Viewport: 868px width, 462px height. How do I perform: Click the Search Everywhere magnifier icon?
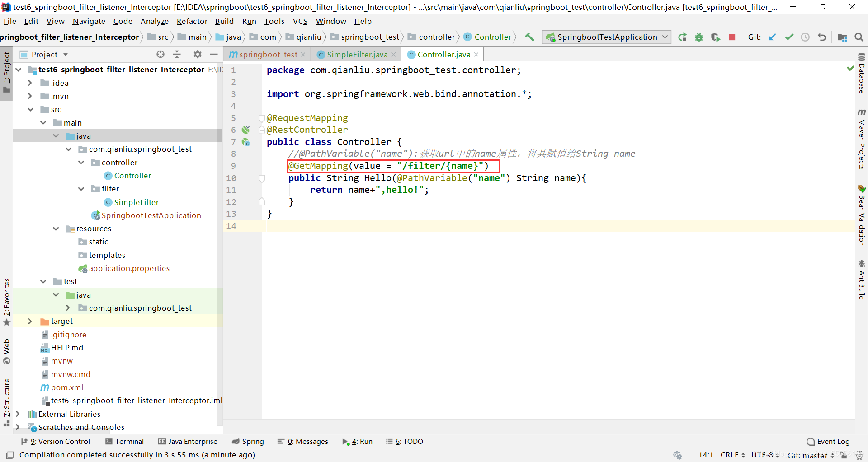pos(859,37)
